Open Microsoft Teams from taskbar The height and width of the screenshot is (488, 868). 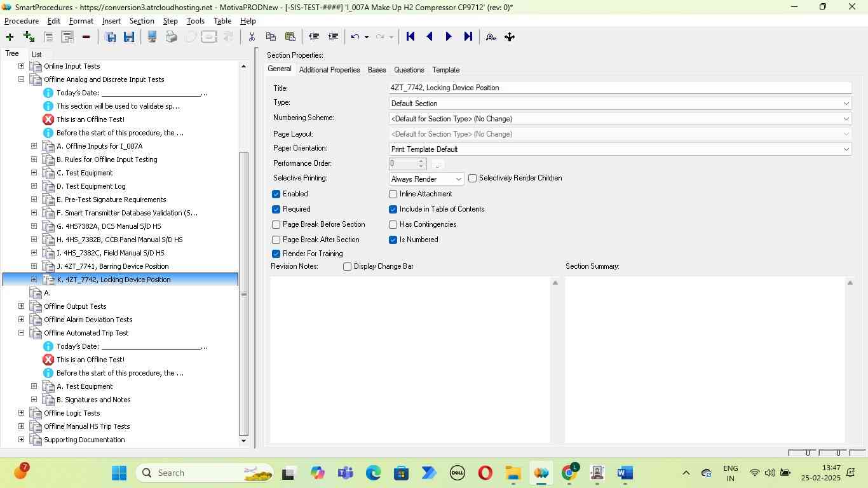[346, 473]
